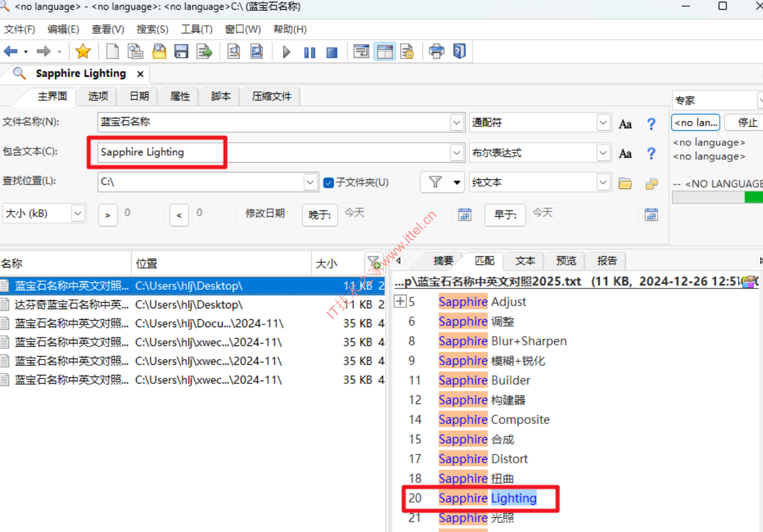Expand the 查找位置 location dropdown
The width and height of the screenshot is (763, 532).
[x=310, y=183]
